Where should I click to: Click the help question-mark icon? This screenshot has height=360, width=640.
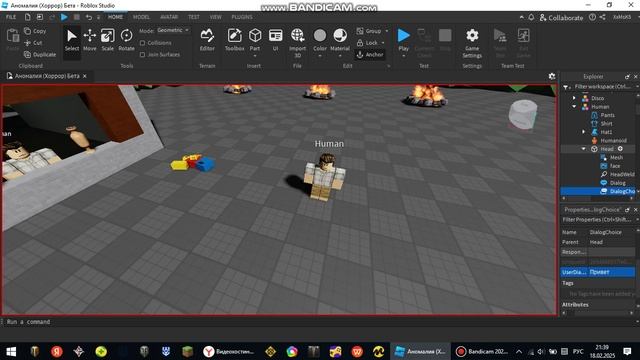(x=592, y=17)
